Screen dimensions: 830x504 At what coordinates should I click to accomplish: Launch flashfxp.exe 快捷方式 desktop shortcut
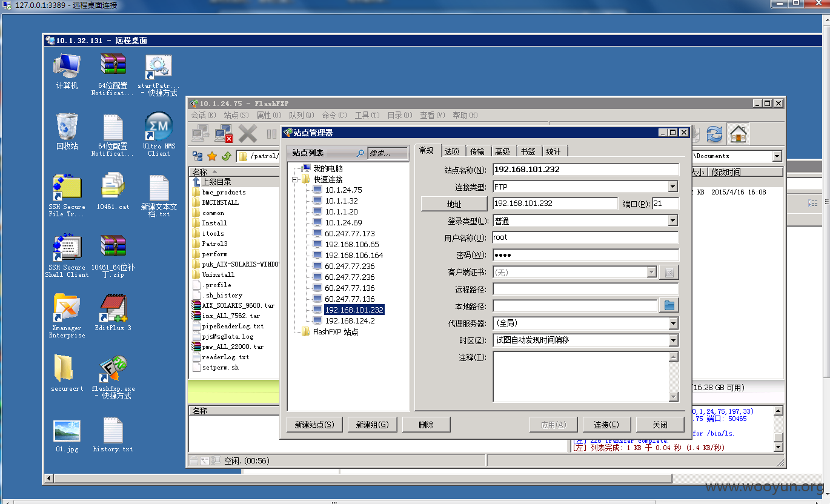tap(113, 377)
